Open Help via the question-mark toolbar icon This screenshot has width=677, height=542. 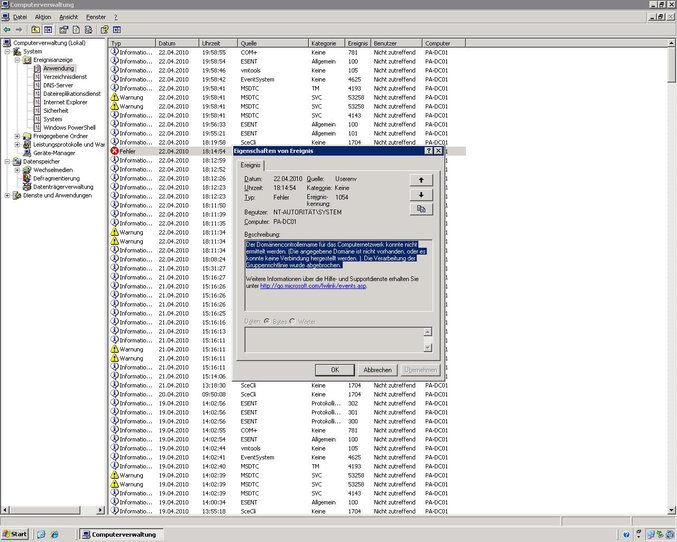(x=104, y=30)
